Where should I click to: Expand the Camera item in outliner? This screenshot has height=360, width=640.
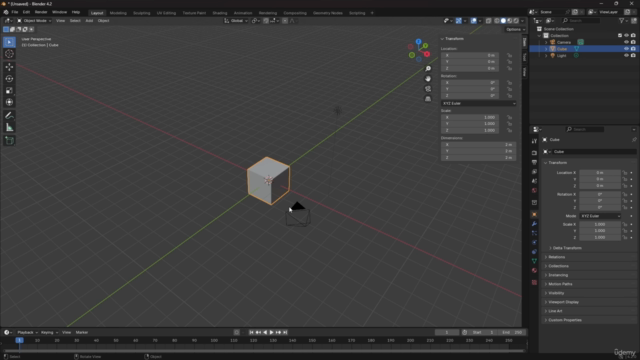546,42
